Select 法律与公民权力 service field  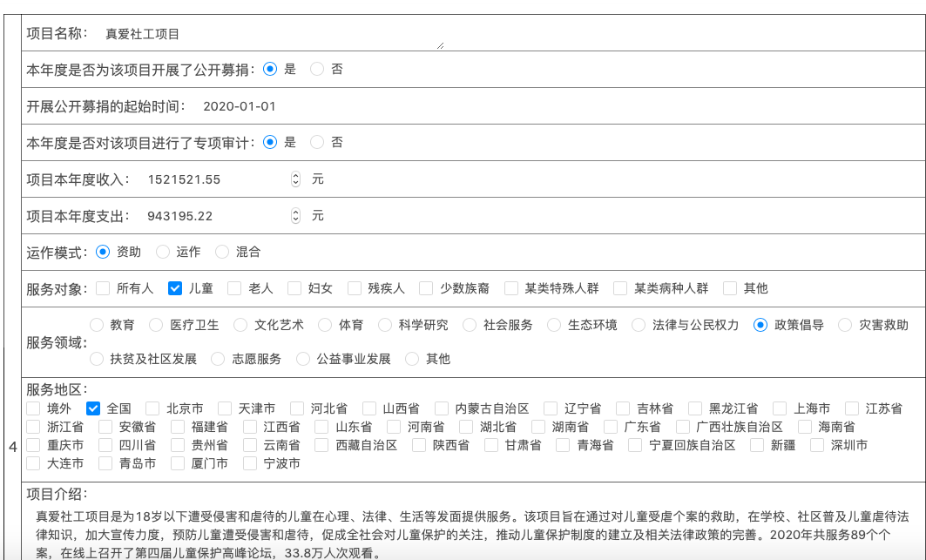point(639,325)
